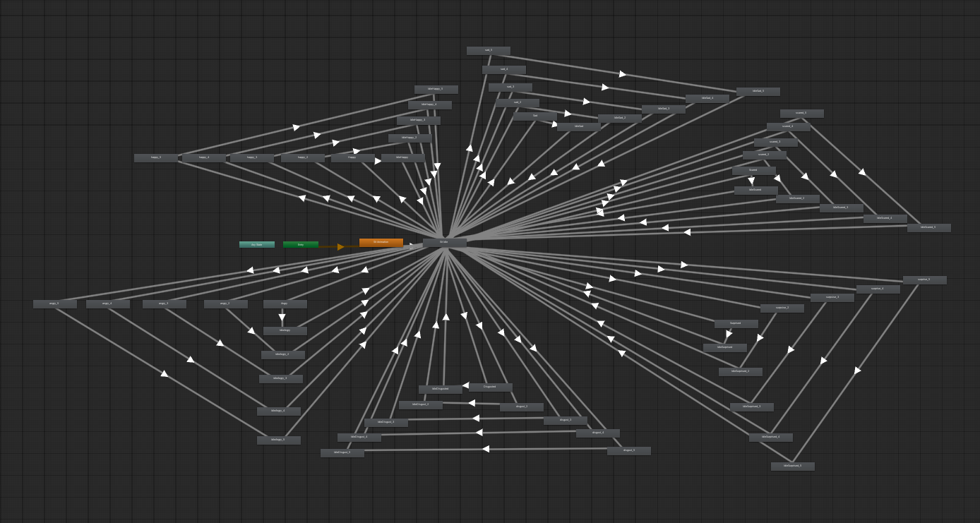Screen dimensions: 980x523
Task: Select the IdleSurprised state node
Action: pos(725,348)
